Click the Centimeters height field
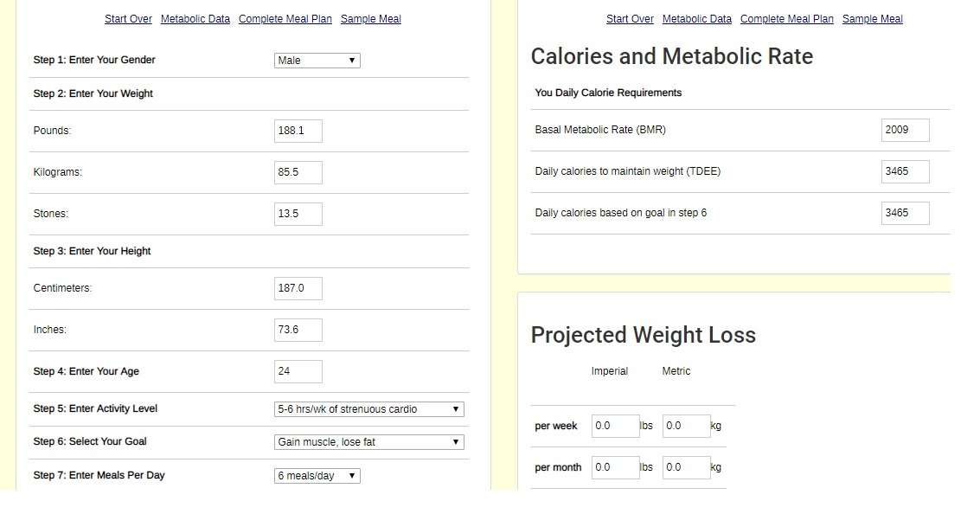980x514 pixels. [298, 288]
